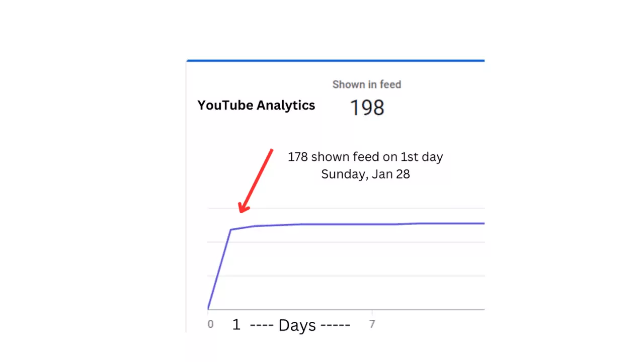
Task: Select the day 1 peak point on graph
Action: (231, 230)
